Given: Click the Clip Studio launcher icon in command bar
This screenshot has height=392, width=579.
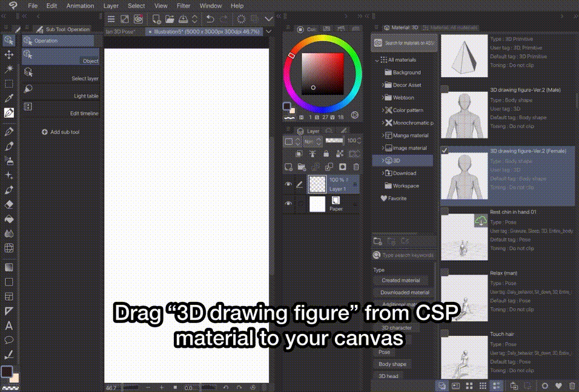Looking at the screenshot, I should tap(138, 19).
